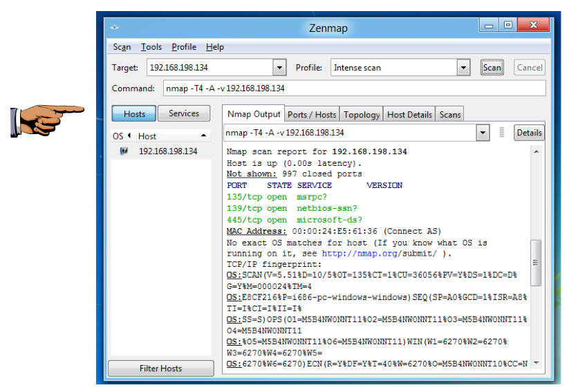Viewport: 569px width, 392px height.
Task: Minimize the Zenmap window
Action: 488,26
